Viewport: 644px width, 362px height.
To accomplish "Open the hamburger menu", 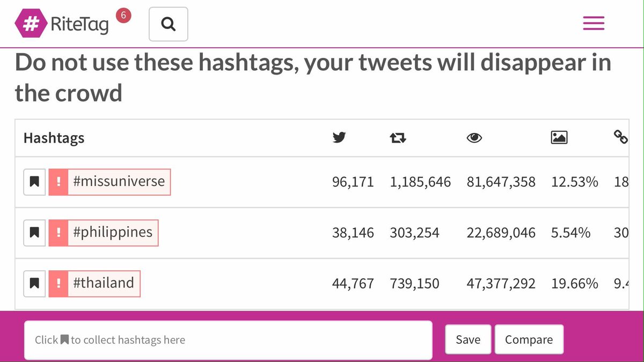I will [594, 23].
